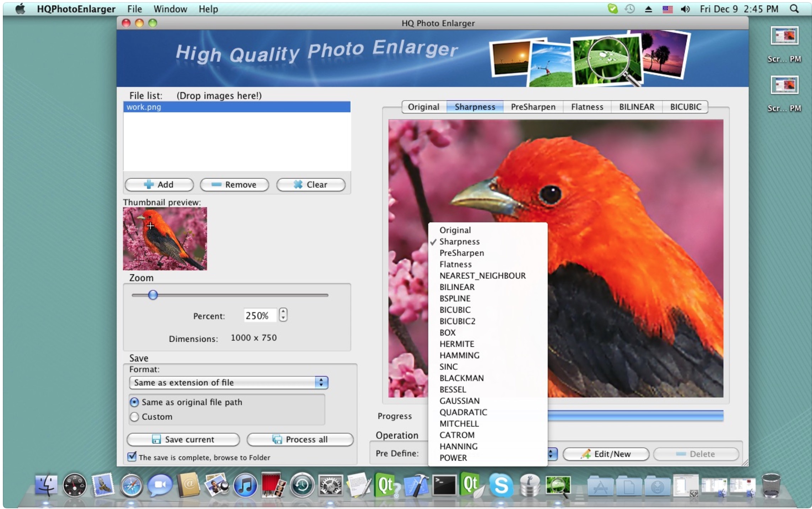Open Safari from the dock
Screen dimensions: 812x509
pyautogui.click(x=131, y=485)
